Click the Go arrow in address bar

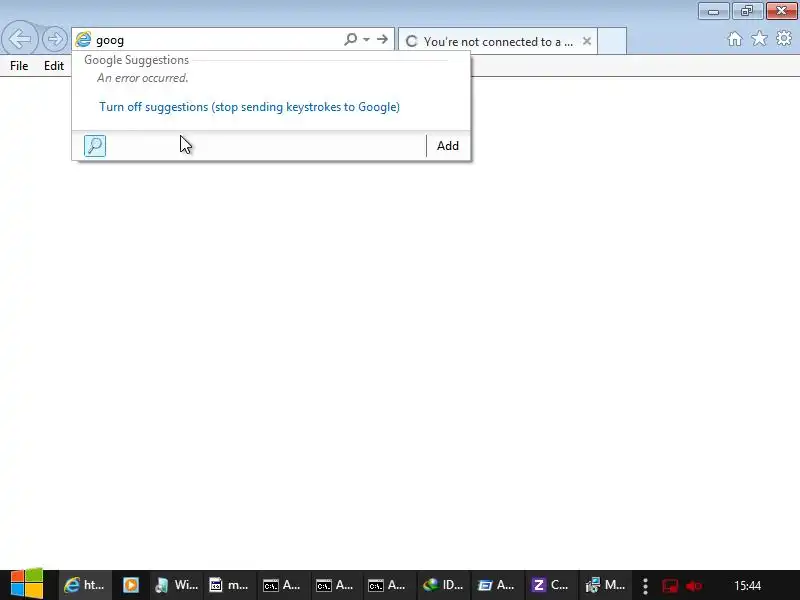pyautogui.click(x=382, y=39)
